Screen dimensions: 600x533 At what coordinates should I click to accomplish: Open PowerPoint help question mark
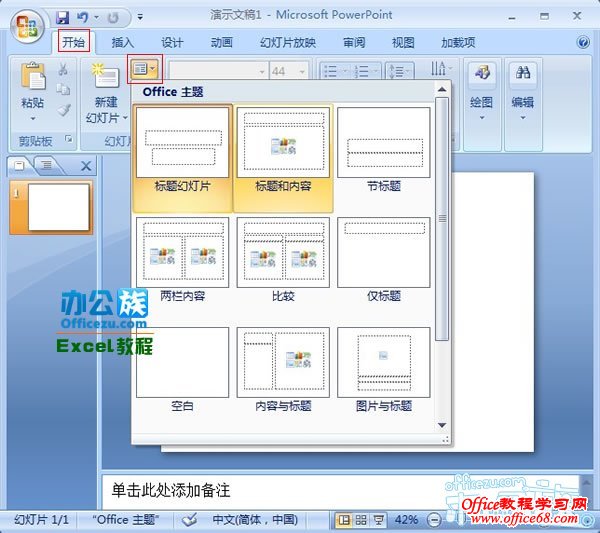pos(583,42)
